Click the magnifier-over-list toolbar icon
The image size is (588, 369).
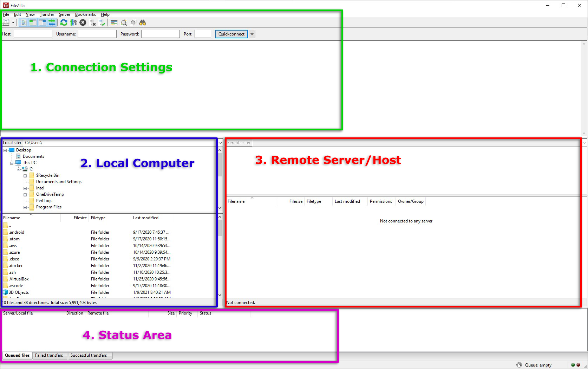[124, 22]
